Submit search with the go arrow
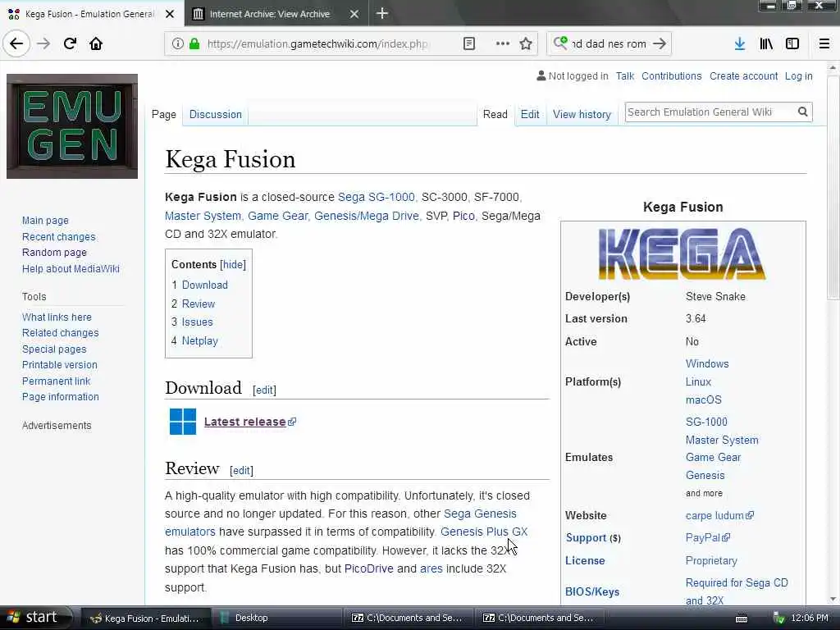The height and width of the screenshot is (630, 840). (x=660, y=43)
